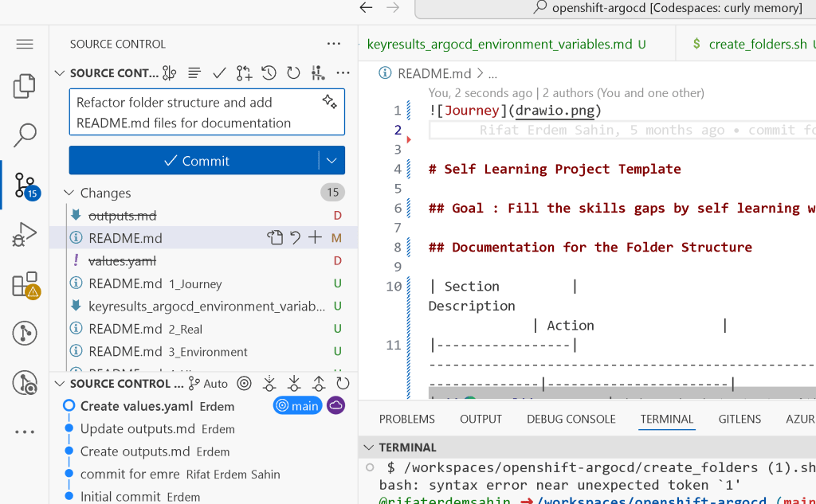Click the command center search box

click(617, 8)
